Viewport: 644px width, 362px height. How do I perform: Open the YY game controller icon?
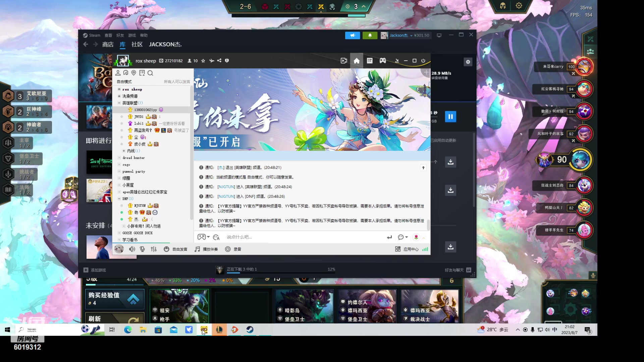383,61
